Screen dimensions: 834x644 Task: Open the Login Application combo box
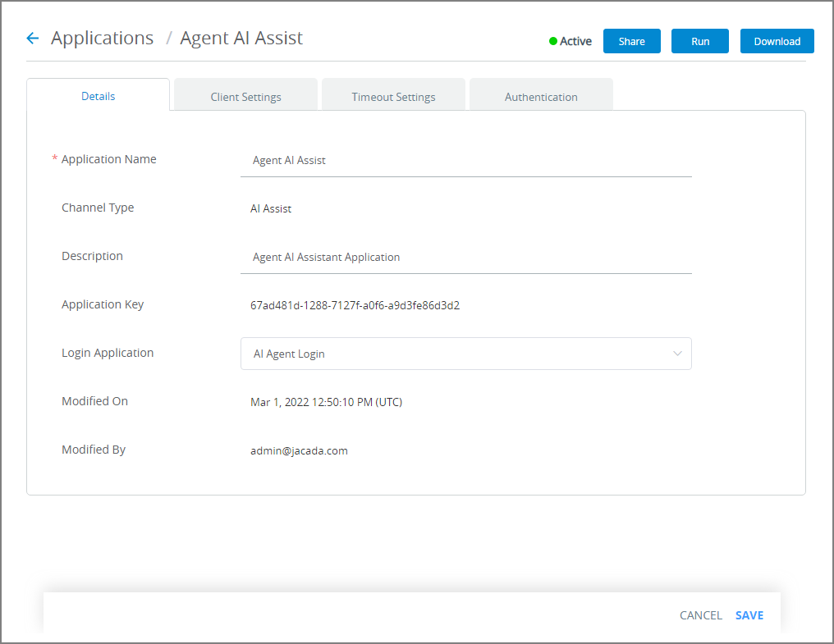[465, 353]
